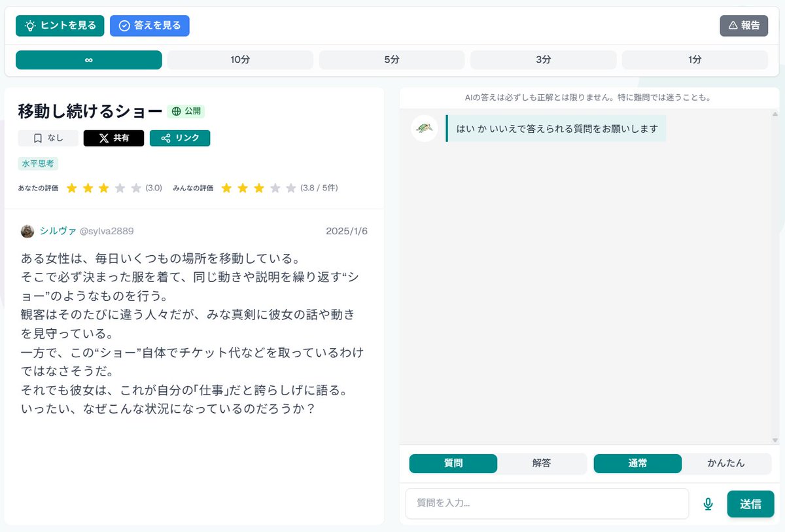Select the 1分 timer tab
Image resolution: width=785 pixels, height=532 pixels.
pos(694,60)
